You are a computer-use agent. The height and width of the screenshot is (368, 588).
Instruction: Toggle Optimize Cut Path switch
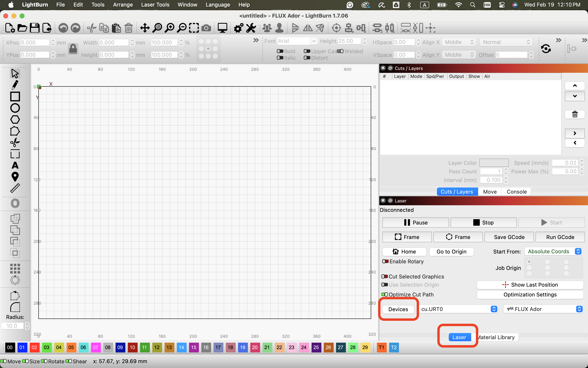point(384,294)
